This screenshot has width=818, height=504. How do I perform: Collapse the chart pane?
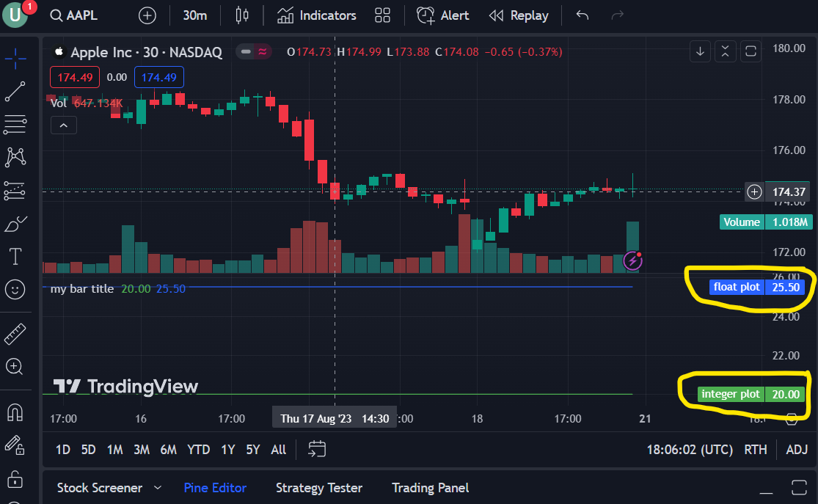(725, 51)
